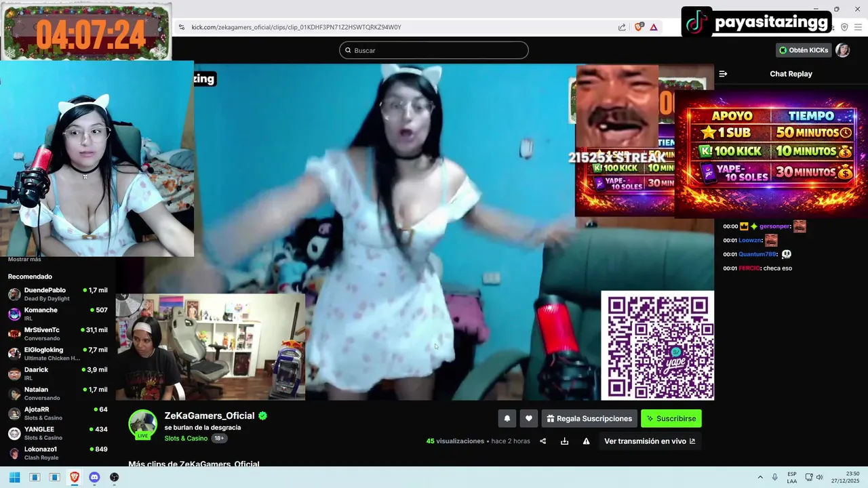Click the Buscar search field

(434, 50)
